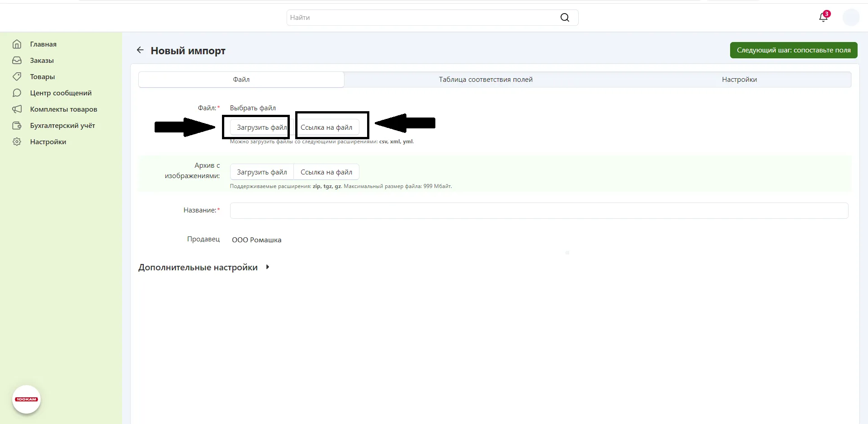The width and height of the screenshot is (868, 424).
Task: Open Message Center speech bubble icon
Action: (x=17, y=93)
